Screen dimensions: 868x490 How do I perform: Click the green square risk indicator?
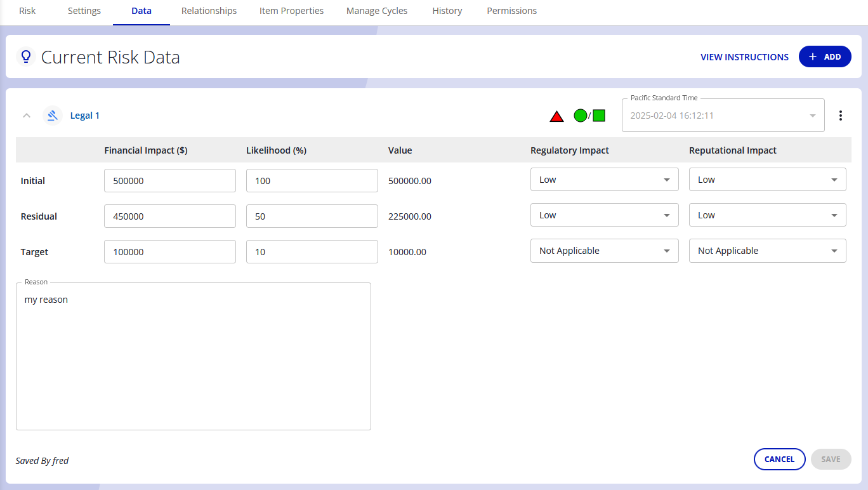click(599, 116)
